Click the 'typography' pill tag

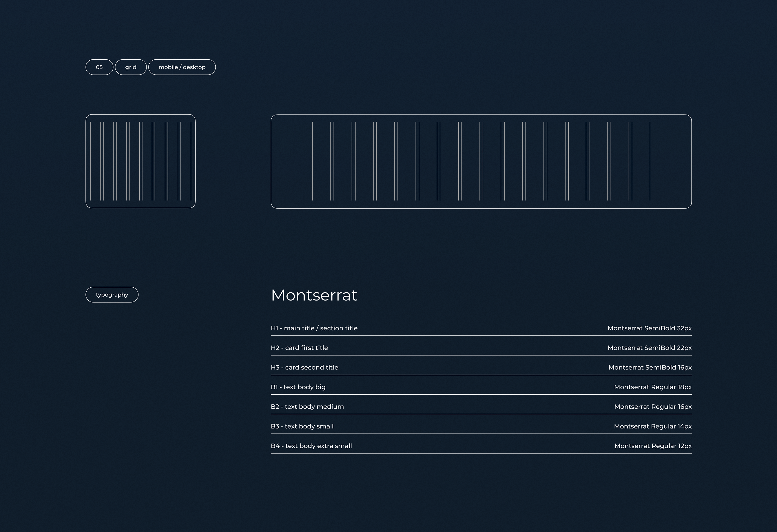112,295
